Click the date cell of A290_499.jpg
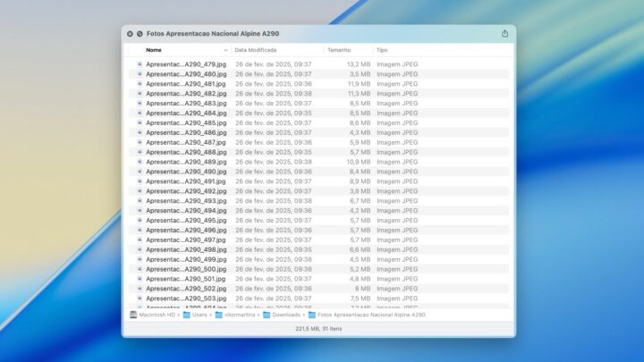This screenshot has height=362, width=644. pos(274,259)
